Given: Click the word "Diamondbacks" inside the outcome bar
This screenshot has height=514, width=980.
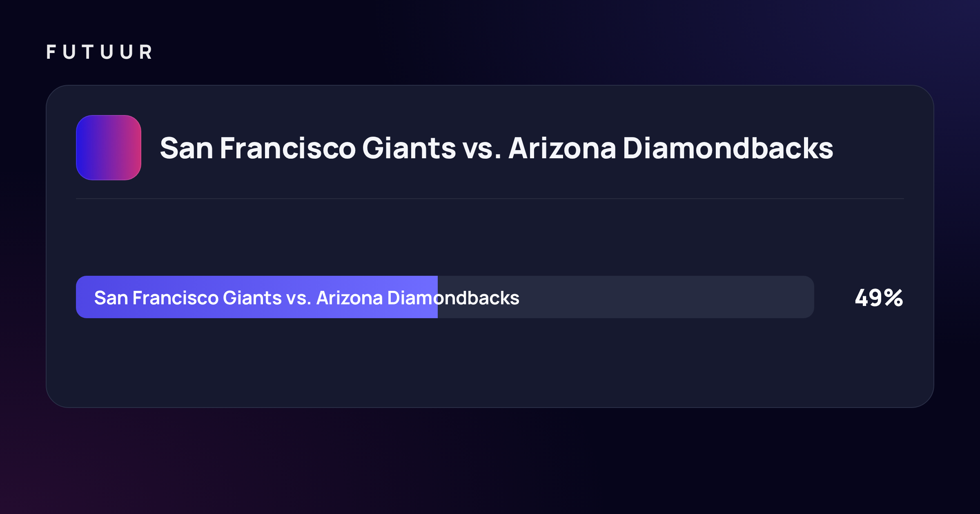Looking at the screenshot, I should (453, 298).
